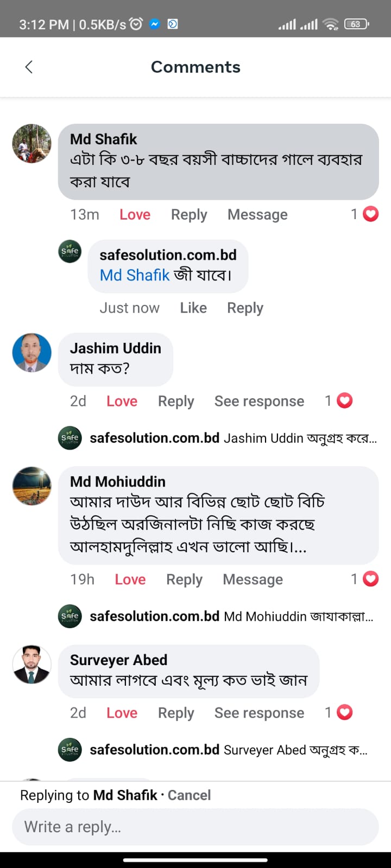Open Md Mohiuddin's avatar
This screenshot has height=868, width=391.
coord(32,486)
